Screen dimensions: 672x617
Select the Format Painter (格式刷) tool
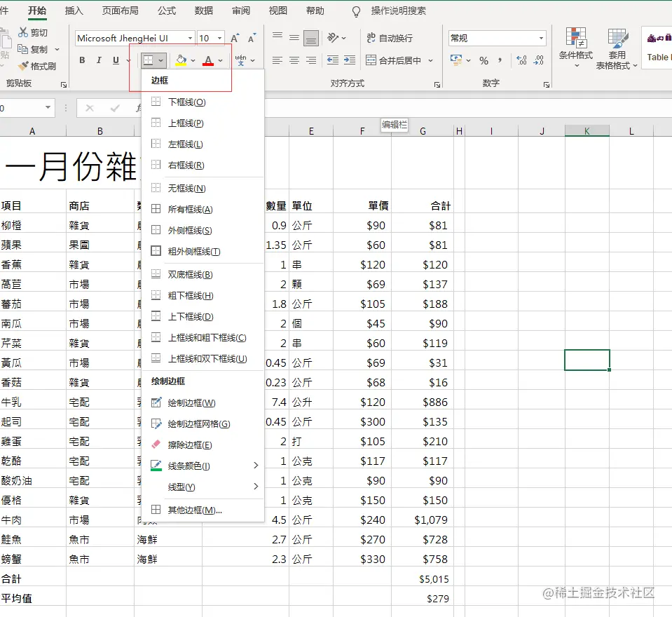point(37,66)
